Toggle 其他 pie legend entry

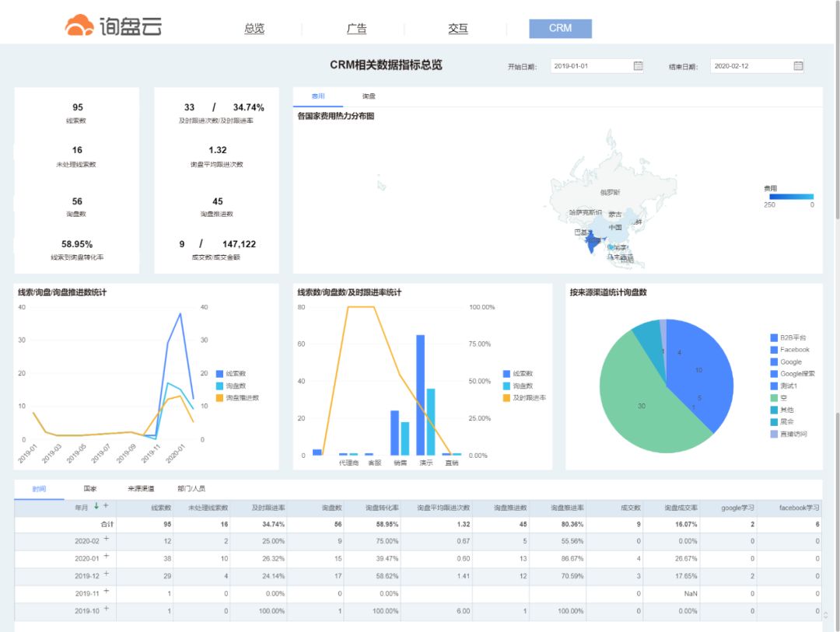pyautogui.click(x=782, y=410)
